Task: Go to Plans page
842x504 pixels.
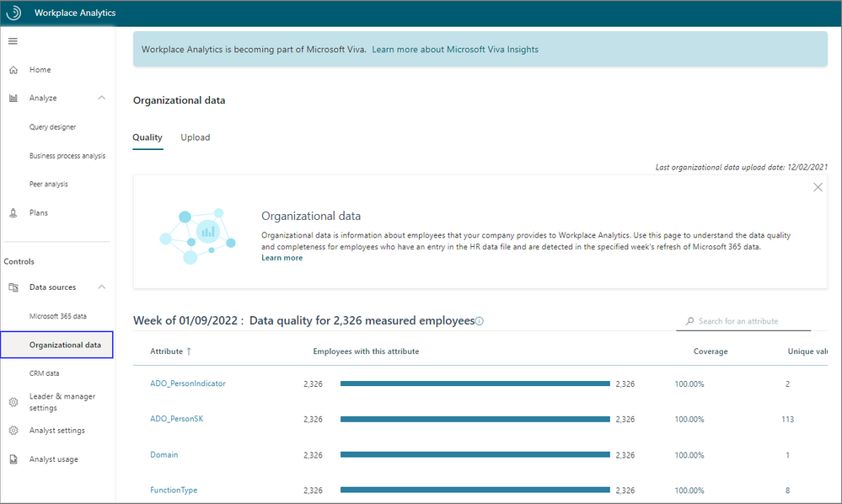Action: point(39,213)
